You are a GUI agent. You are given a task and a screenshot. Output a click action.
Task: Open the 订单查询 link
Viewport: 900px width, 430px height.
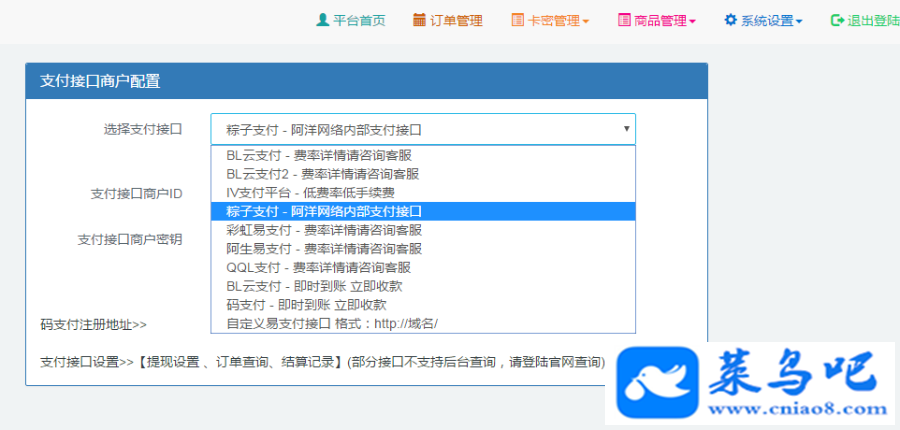pyautogui.click(x=241, y=362)
